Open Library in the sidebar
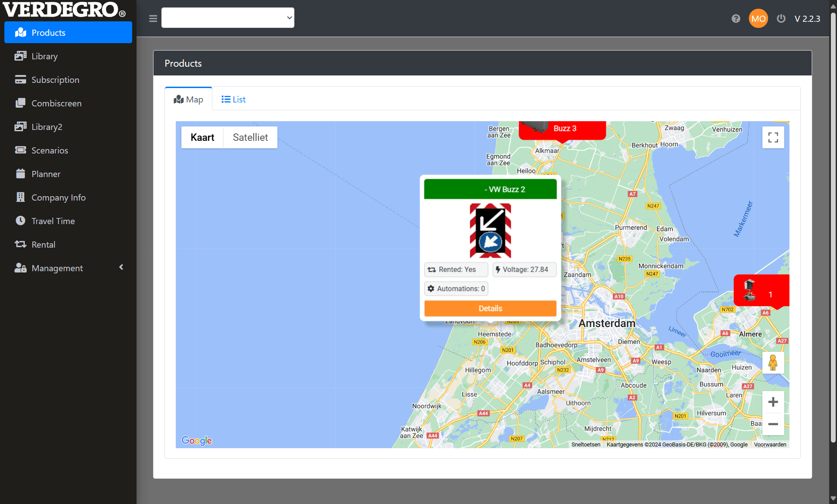The image size is (837, 504). click(68, 56)
